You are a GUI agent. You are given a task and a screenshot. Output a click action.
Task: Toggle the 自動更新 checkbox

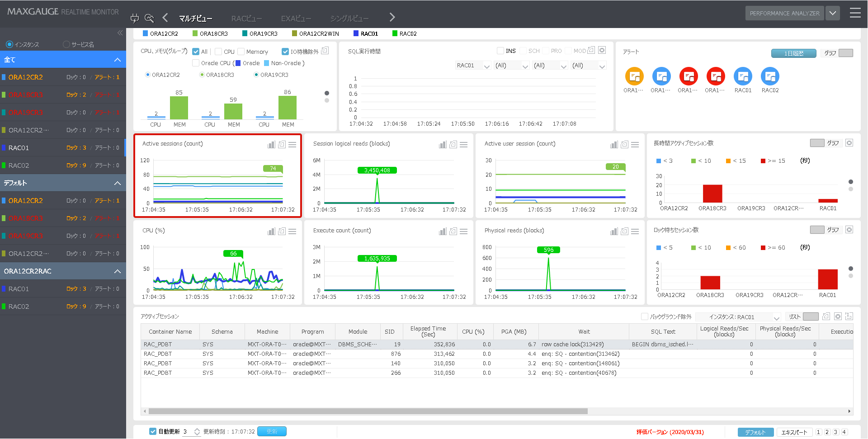[153, 431]
